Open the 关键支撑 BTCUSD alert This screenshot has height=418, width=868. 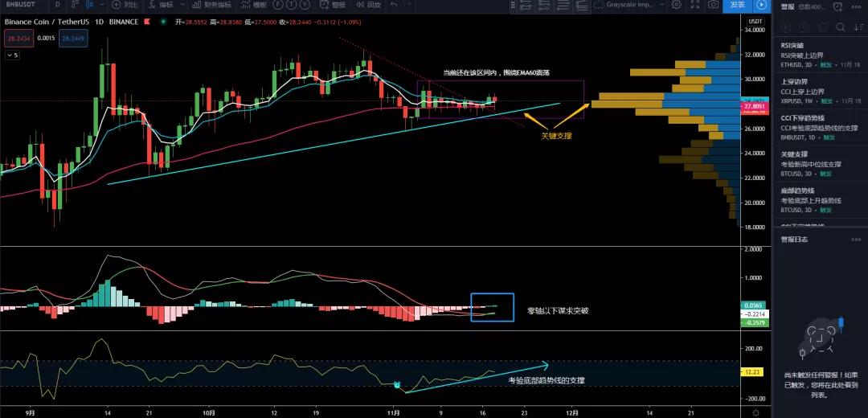pyautogui.click(x=819, y=164)
